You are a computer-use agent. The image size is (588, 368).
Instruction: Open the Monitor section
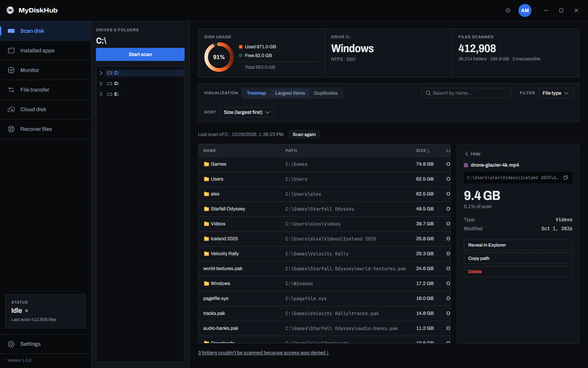[46, 70]
